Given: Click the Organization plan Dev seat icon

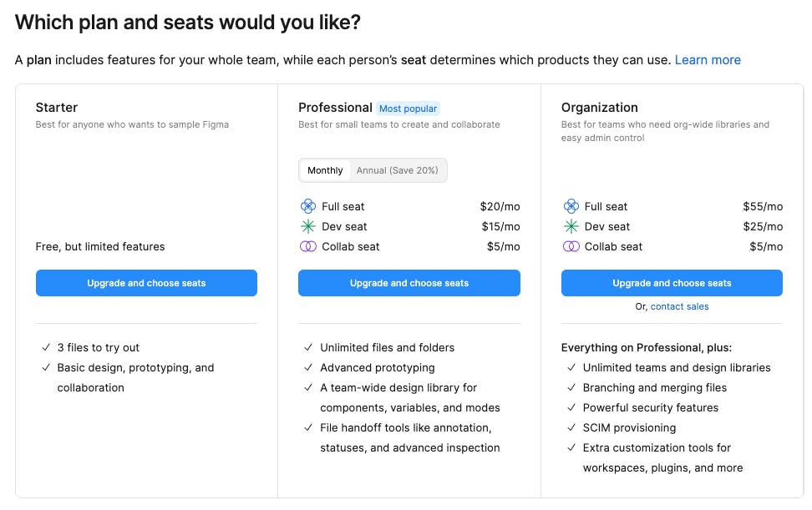Looking at the screenshot, I should pos(571,226).
